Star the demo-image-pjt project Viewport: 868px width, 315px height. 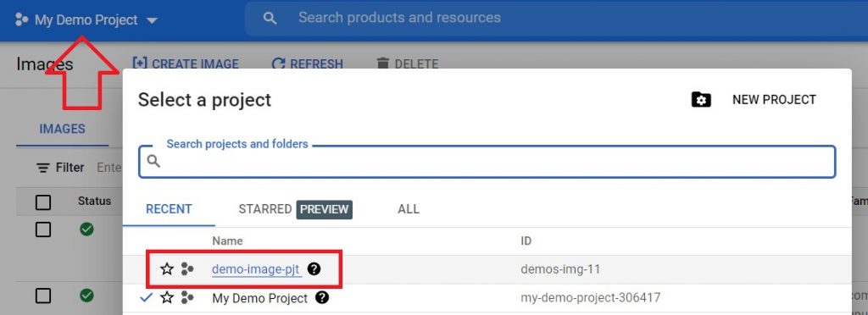pos(167,269)
